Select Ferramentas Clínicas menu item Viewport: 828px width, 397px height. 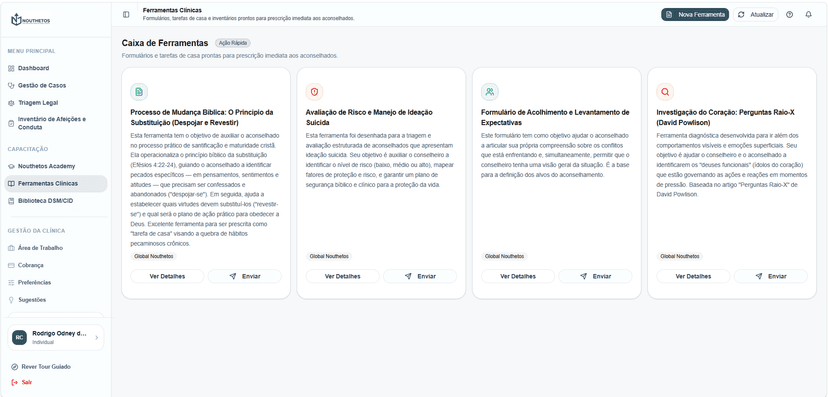point(57,184)
